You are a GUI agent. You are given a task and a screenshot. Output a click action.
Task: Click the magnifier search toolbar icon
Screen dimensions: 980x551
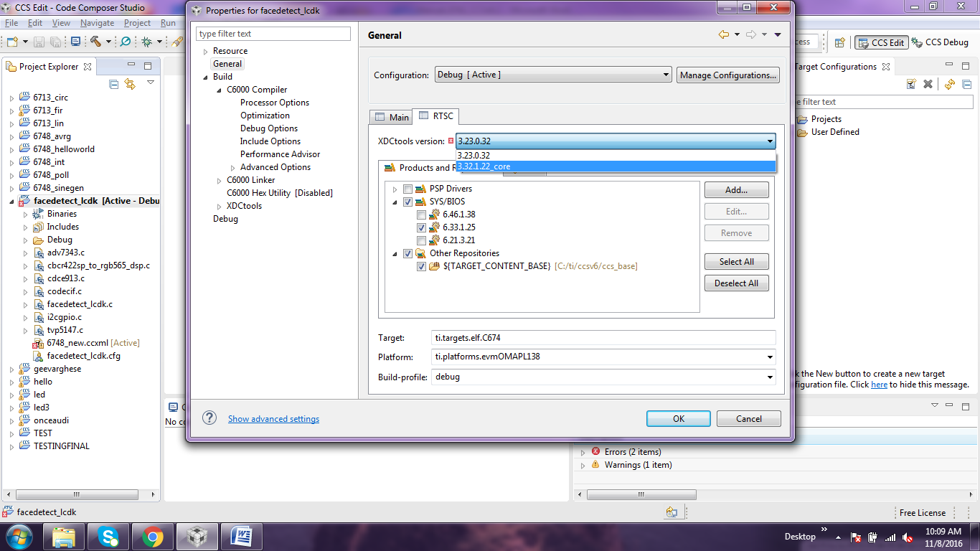click(x=126, y=42)
